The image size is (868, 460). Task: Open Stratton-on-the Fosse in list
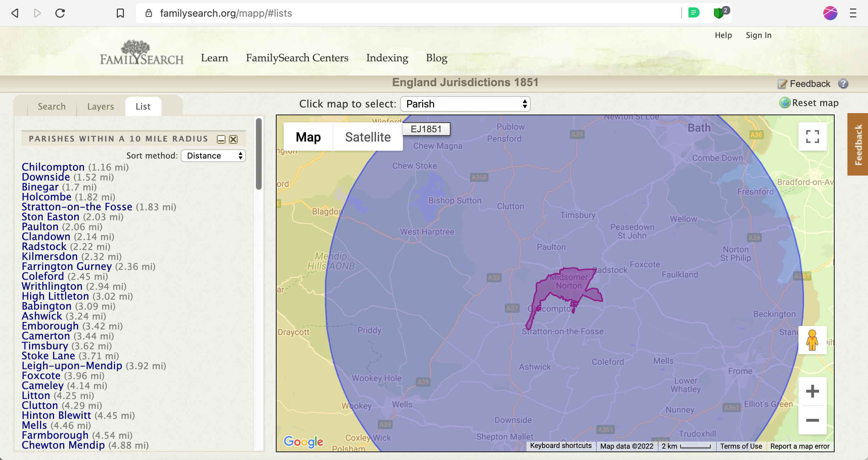tap(77, 206)
